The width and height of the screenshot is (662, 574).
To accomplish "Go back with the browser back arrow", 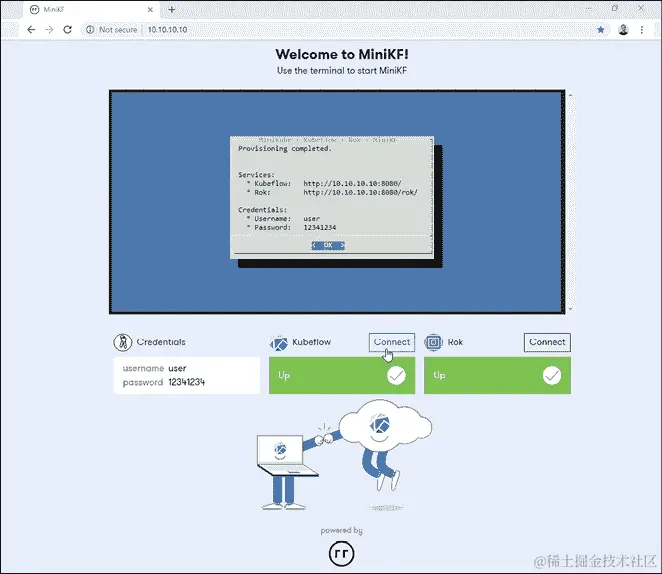I will click(31, 30).
